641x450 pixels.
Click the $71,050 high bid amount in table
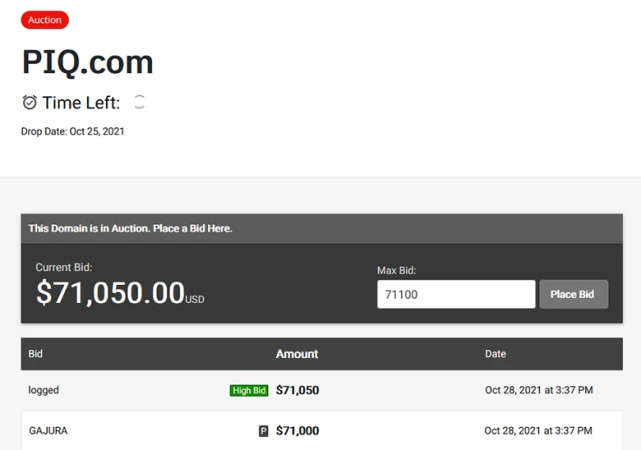click(297, 391)
